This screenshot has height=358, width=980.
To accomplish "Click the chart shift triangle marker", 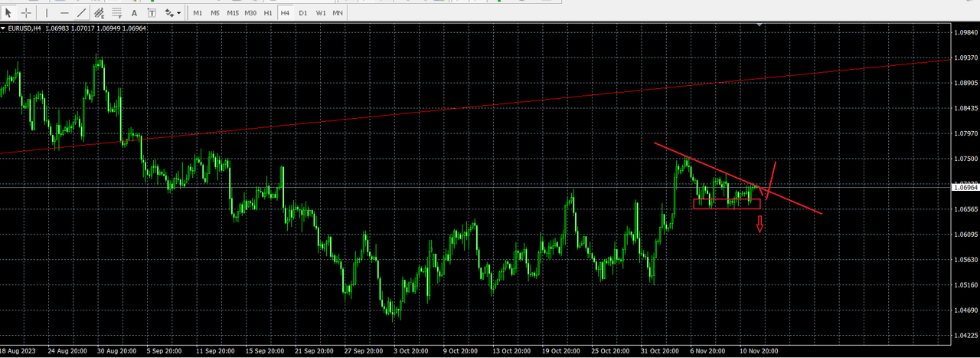I will 759,25.
